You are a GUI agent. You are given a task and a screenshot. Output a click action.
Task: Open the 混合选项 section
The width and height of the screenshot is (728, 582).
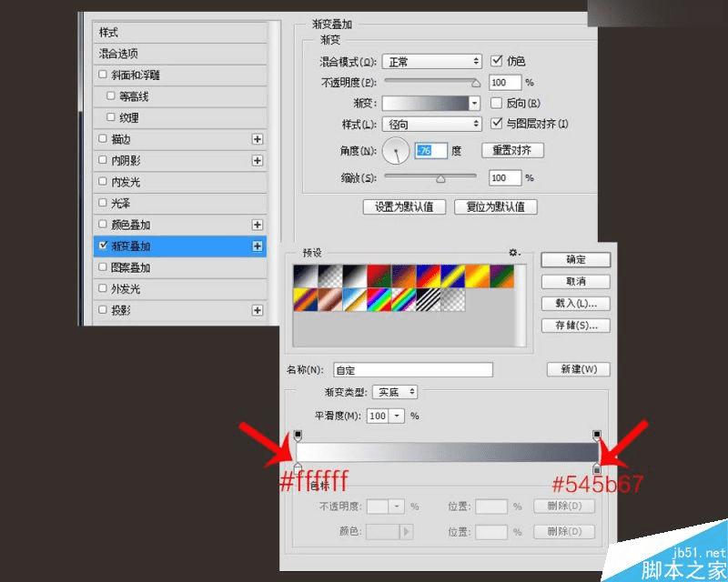[x=180, y=54]
